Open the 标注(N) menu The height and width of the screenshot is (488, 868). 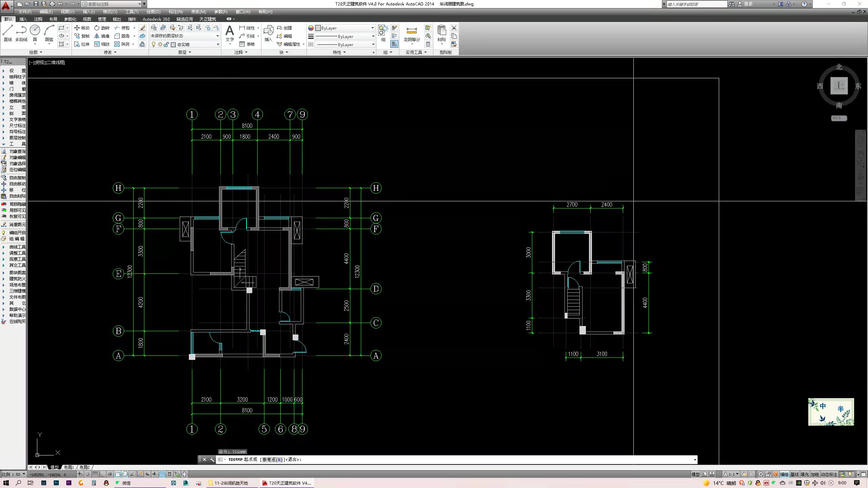coord(176,12)
